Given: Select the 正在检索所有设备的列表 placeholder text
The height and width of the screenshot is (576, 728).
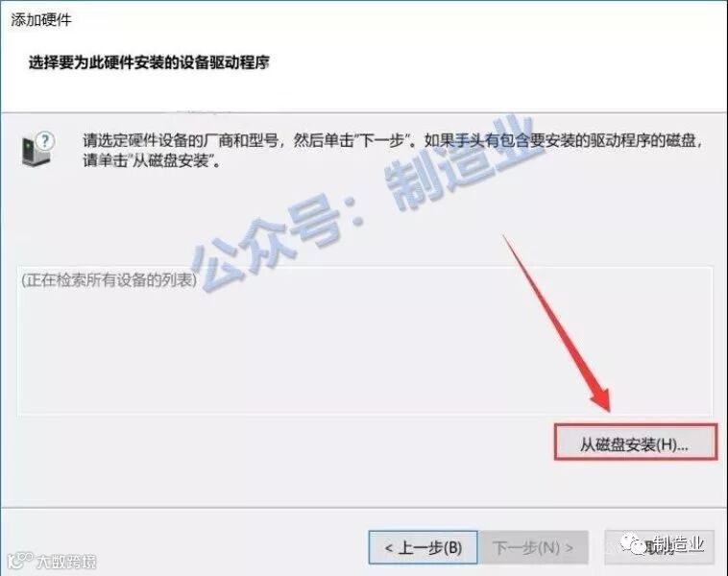Looking at the screenshot, I should (109, 280).
